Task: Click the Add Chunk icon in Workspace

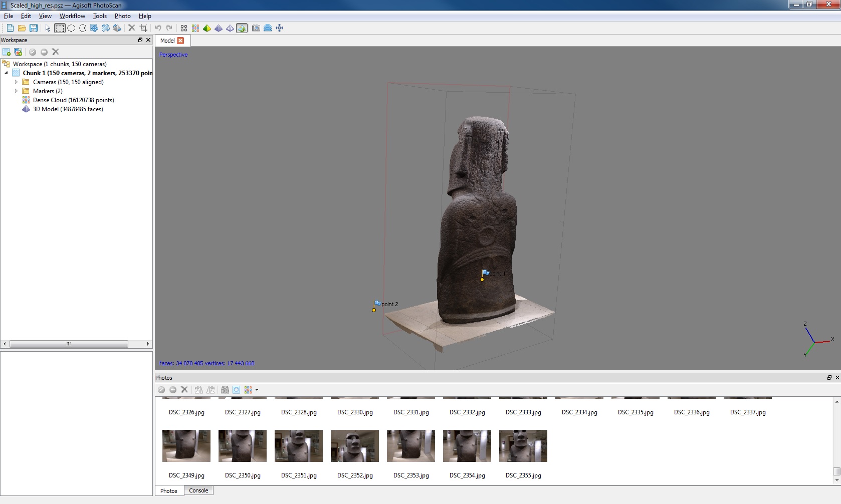Action: tap(7, 52)
